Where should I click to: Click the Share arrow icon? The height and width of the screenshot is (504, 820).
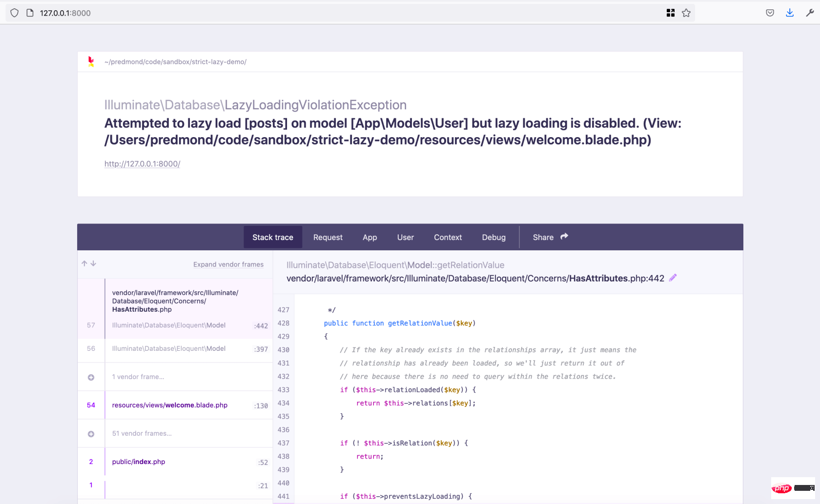pos(564,236)
